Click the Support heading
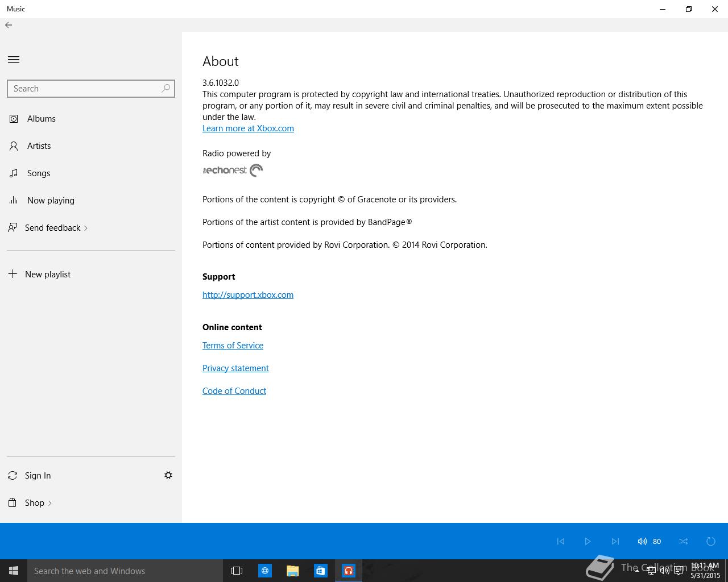The height and width of the screenshot is (582, 728). [219, 277]
